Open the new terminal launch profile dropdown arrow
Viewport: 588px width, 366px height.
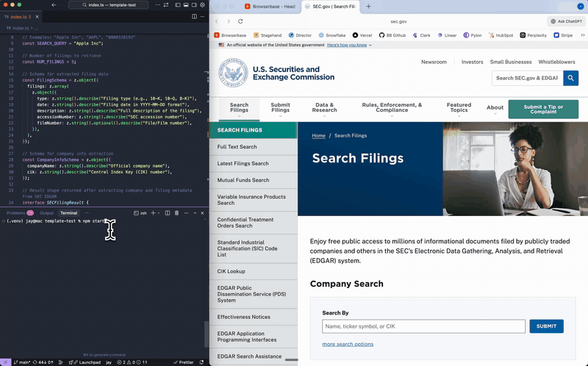(159, 213)
